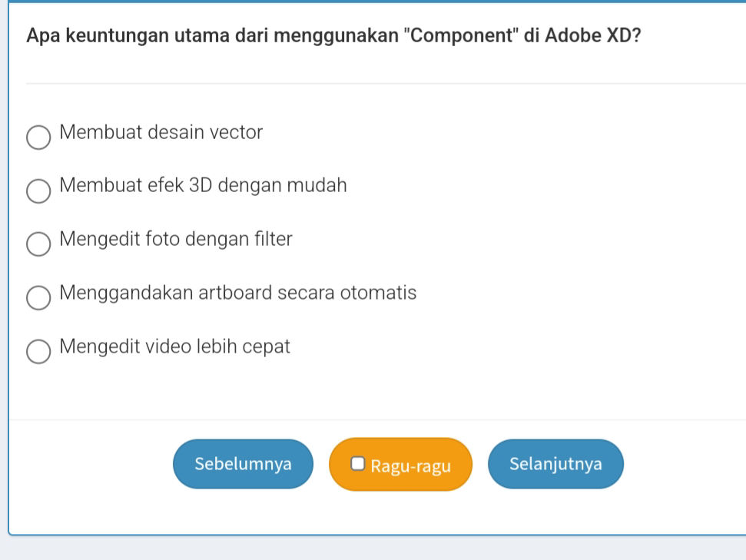Viewport: 746px width, 560px height.
Task: Select 'Menggandakan artboard secara otomatis' option
Action: tap(39, 299)
